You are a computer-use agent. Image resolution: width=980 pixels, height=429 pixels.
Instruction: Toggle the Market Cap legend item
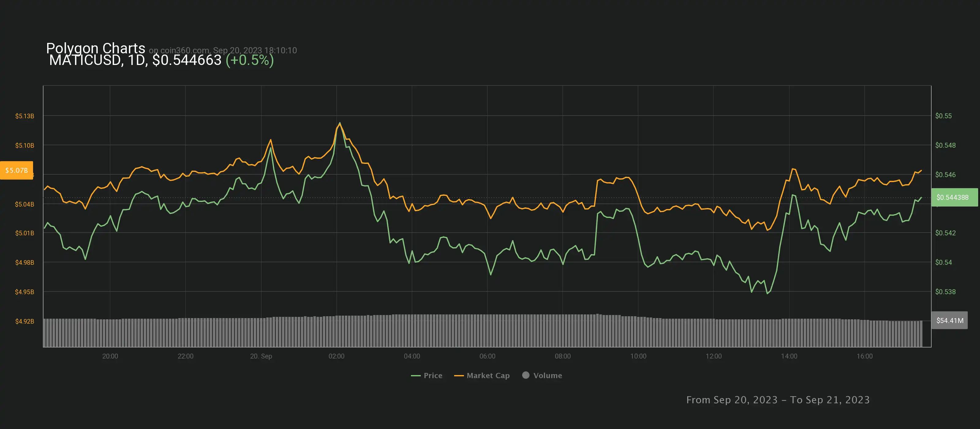pyautogui.click(x=488, y=375)
